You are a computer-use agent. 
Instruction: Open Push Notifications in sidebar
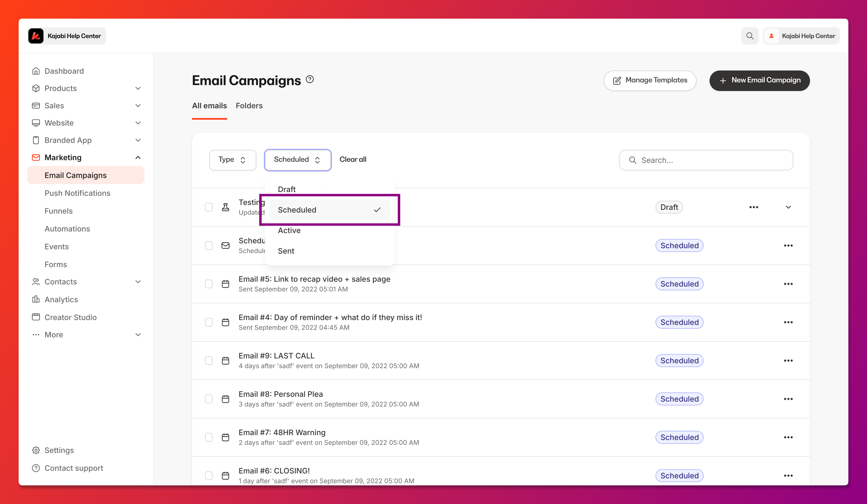[x=78, y=193]
